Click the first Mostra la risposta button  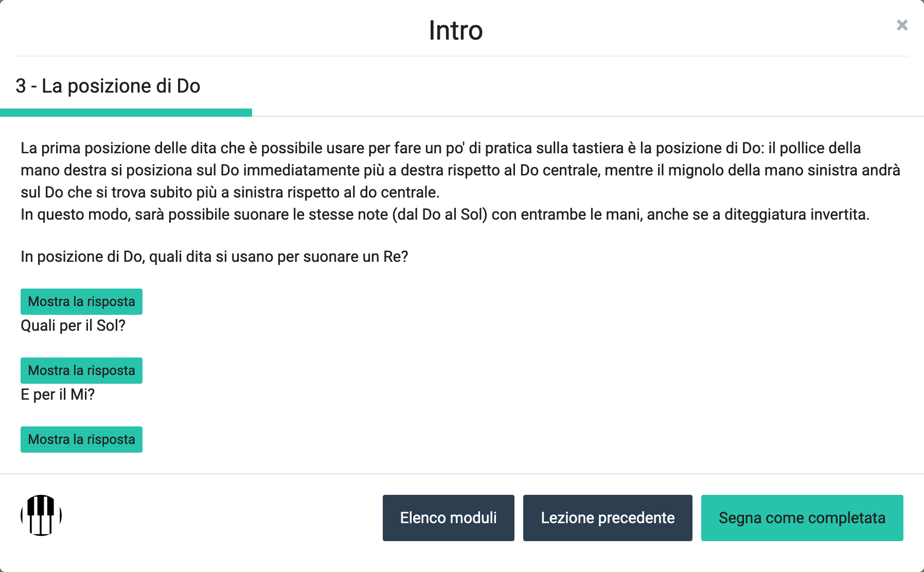coord(81,301)
